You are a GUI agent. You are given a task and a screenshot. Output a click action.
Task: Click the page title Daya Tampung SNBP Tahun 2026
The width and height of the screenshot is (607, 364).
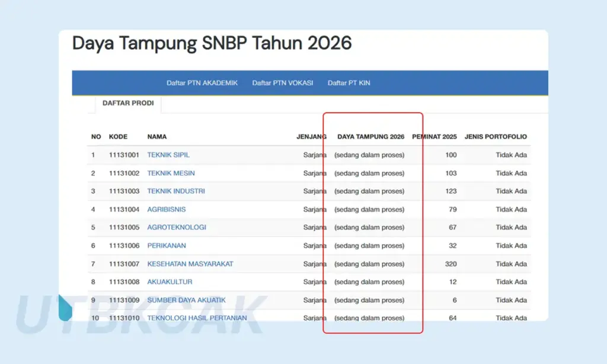tap(211, 43)
